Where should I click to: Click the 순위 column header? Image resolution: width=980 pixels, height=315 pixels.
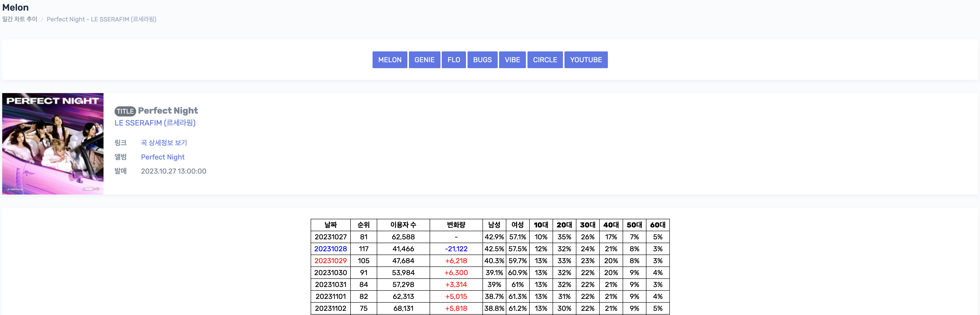click(x=363, y=225)
